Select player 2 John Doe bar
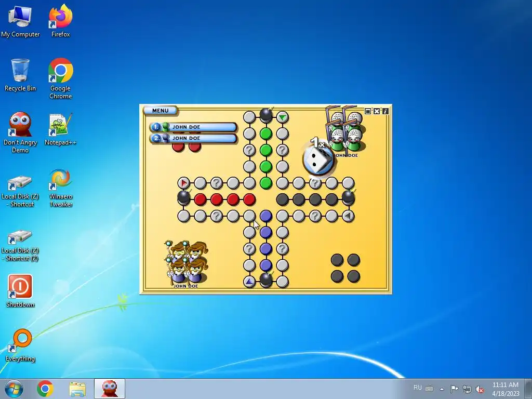 click(x=193, y=138)
